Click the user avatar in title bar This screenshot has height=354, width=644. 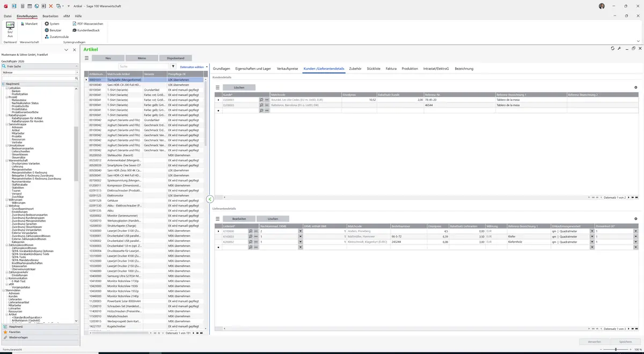602,6
